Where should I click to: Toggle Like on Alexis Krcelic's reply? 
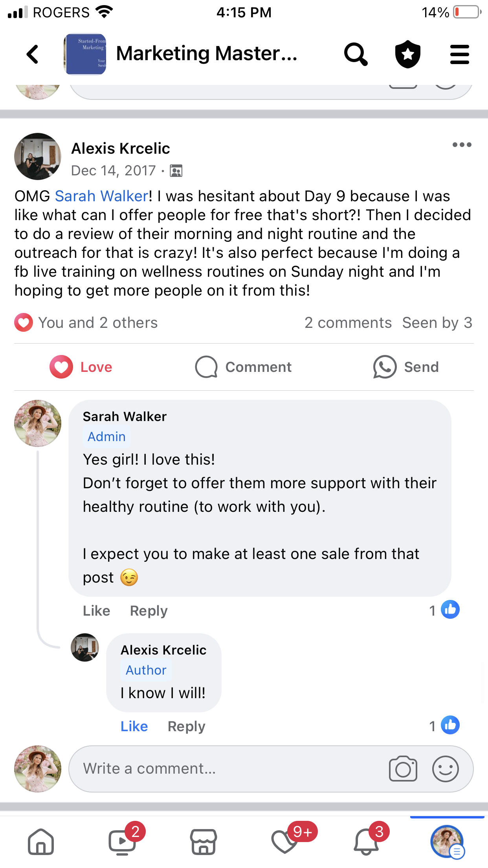(x=134, y=726)
